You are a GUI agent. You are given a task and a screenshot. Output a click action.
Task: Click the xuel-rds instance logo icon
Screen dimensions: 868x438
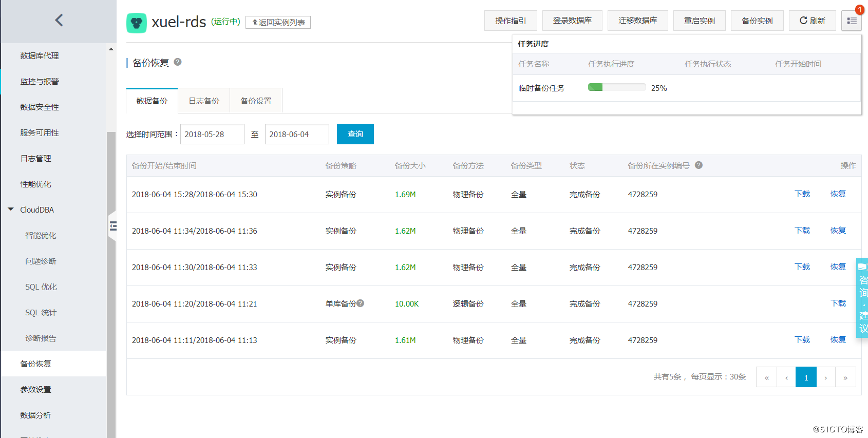tap(137, 23)
